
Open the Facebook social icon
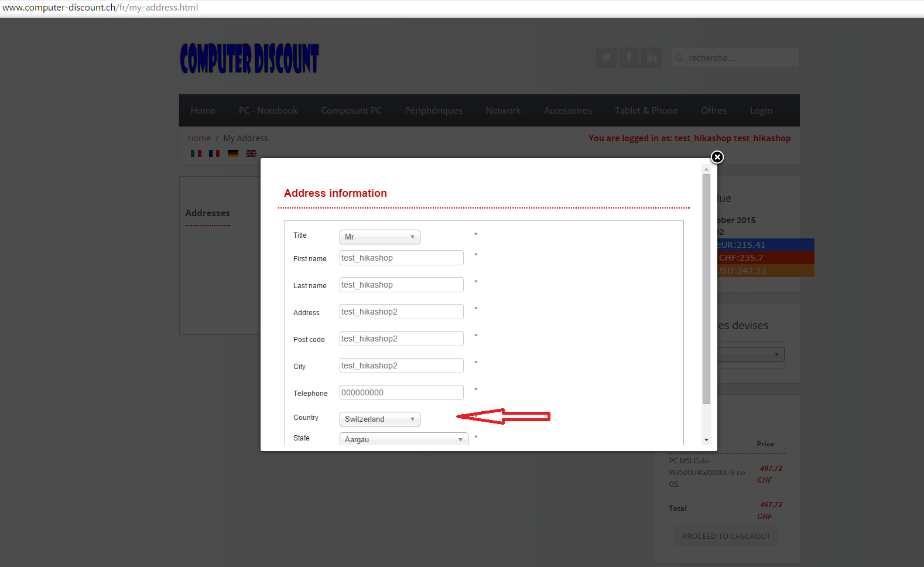tap(629, 57)
